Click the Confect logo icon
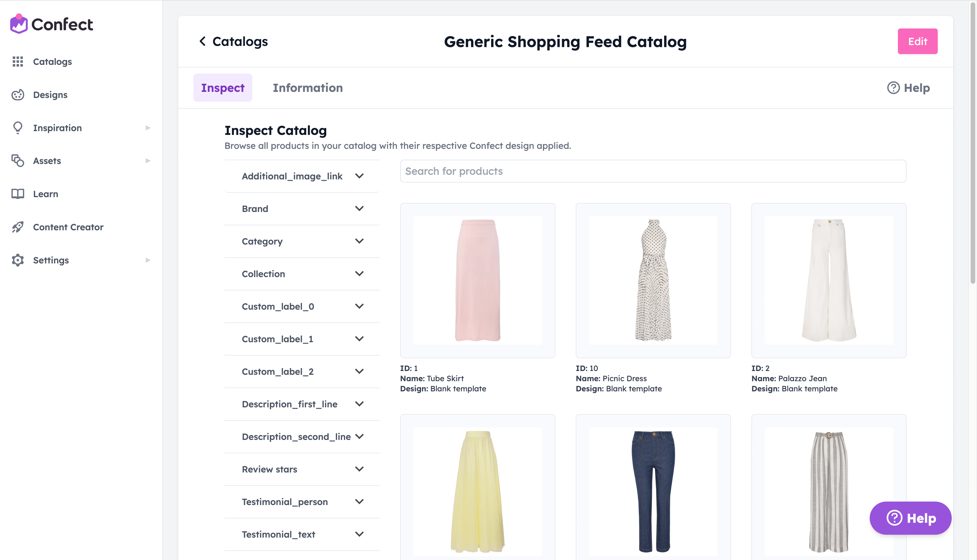 [18, 24]
